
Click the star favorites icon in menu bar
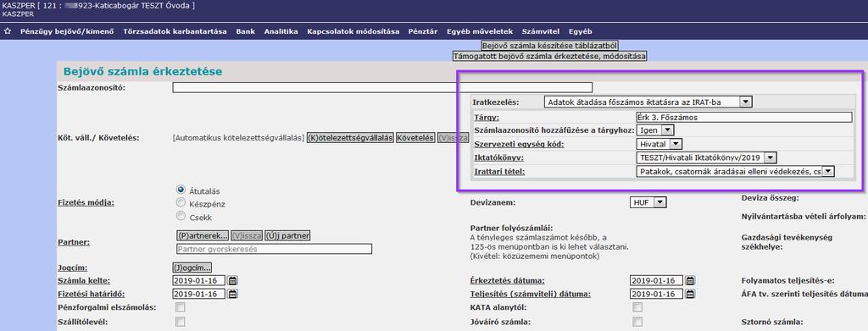(7, 31)
